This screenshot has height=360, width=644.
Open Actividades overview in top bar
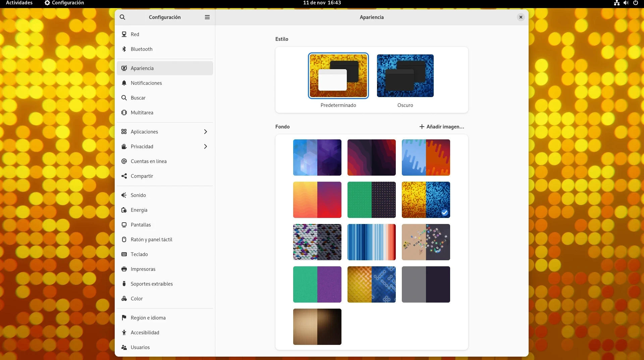point(19,3)
